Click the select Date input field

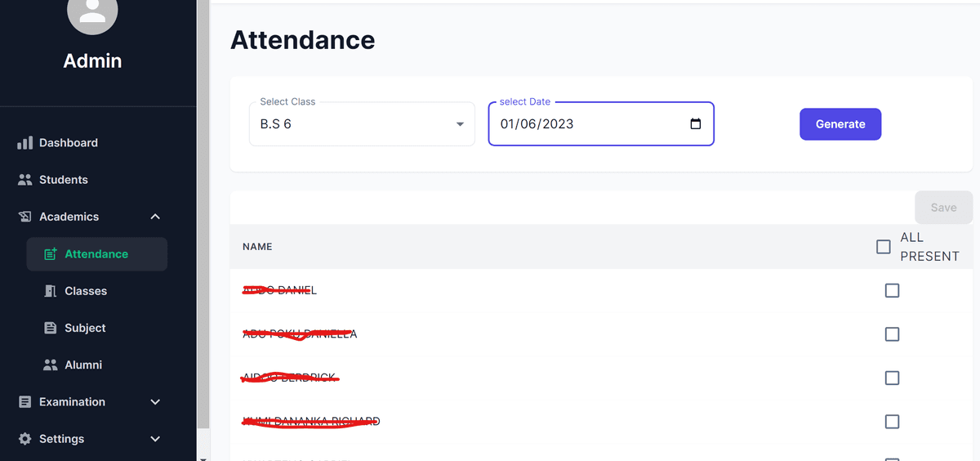tap(572, 124)
